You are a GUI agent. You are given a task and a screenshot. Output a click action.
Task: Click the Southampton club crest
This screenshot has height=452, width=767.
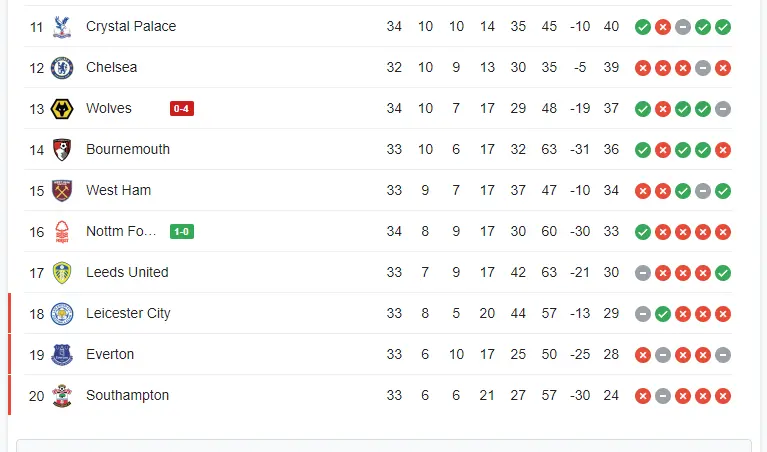tap(63, 396)
